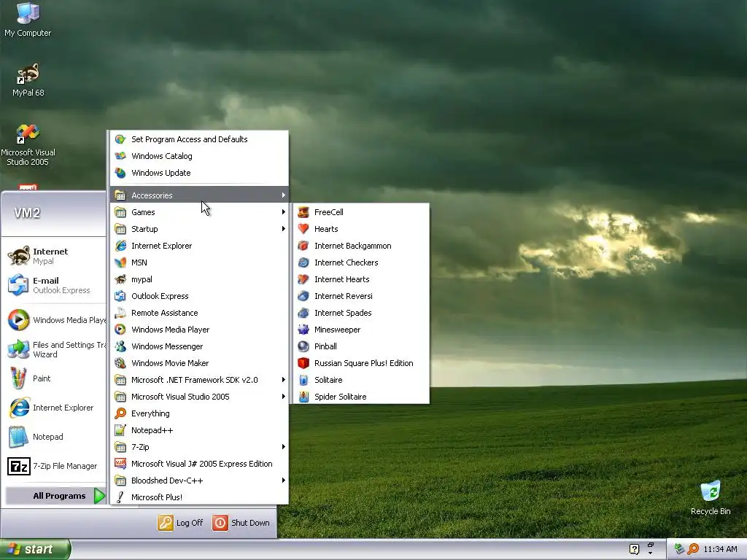Start Spider Solitaire
The width and height of the screenshot is (747, 560).
tap(362, 396)
